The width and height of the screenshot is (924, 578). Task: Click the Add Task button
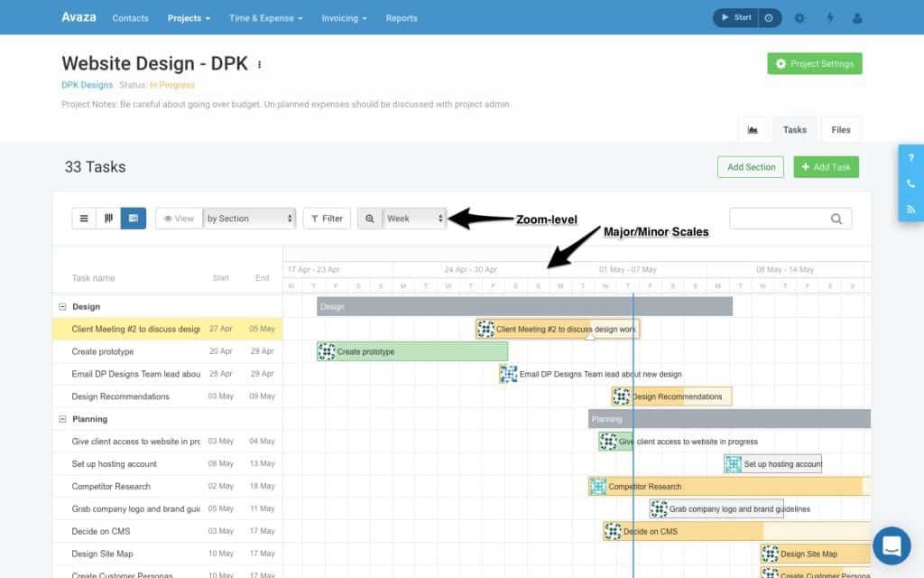pyautogui.click(x=826, y=166)
